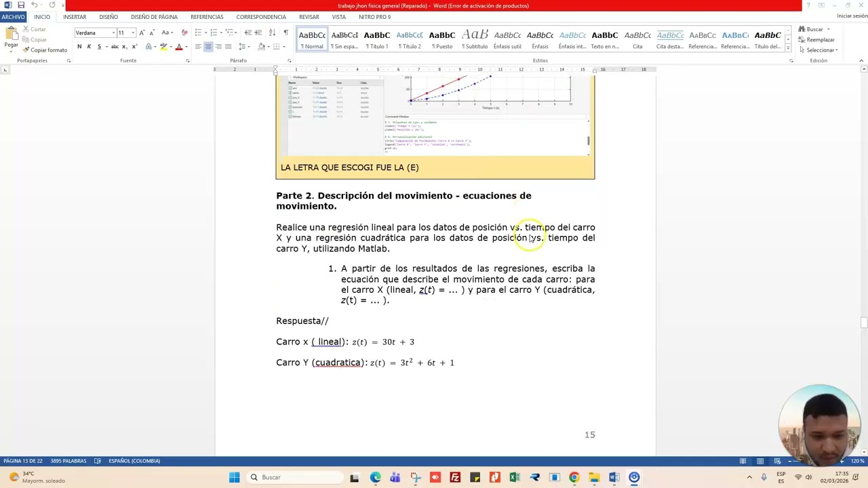868x488 pixels.
Task: Clear all formatting with the eraser icon
Action: pyautogui.click(x=184, y=33)
